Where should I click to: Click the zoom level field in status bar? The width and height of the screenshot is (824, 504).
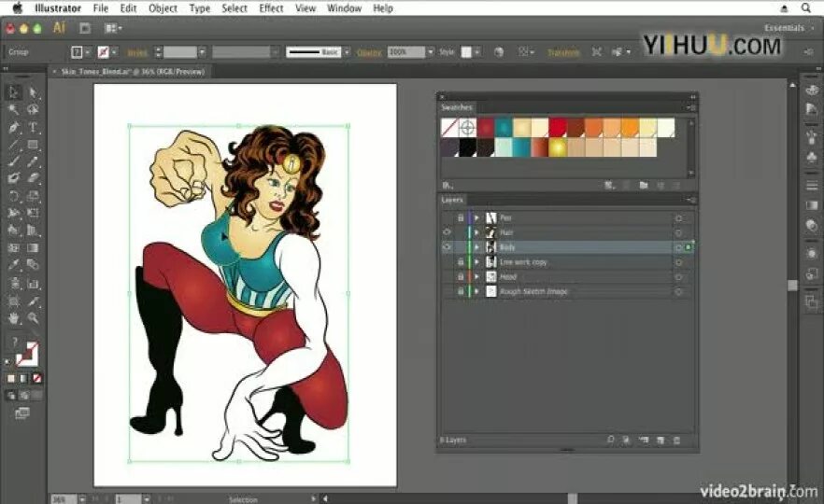pyautogui.click(x=64, y=499)
